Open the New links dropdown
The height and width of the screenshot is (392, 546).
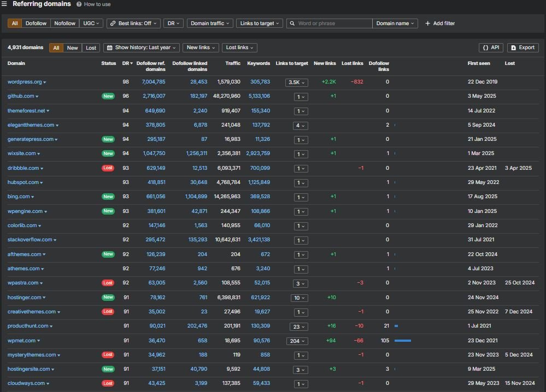[201, 47]
